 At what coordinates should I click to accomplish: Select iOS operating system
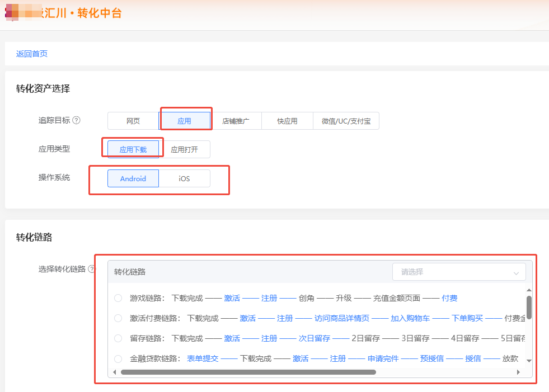(185, 178)
